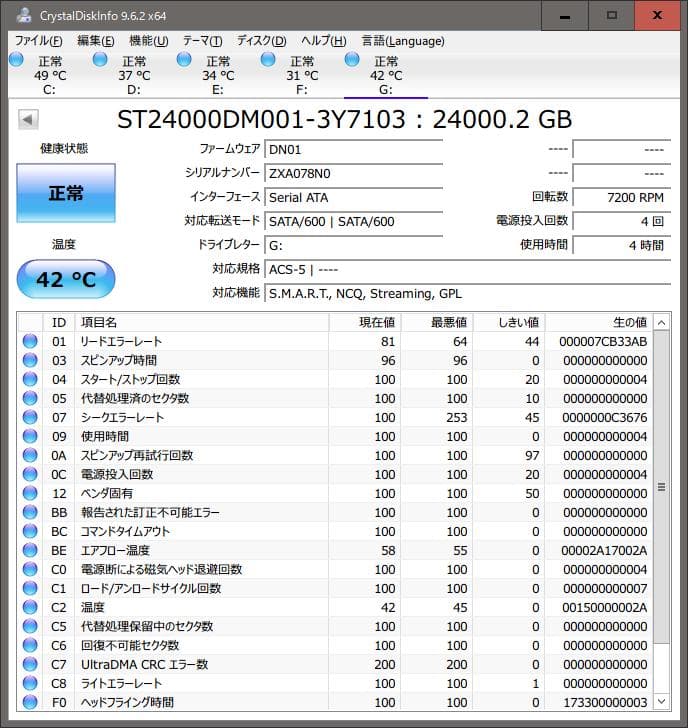The image size is (688, 728).
Task: Click status icon for row ID 0C 電源投入回数
Action: click(30, 474)
